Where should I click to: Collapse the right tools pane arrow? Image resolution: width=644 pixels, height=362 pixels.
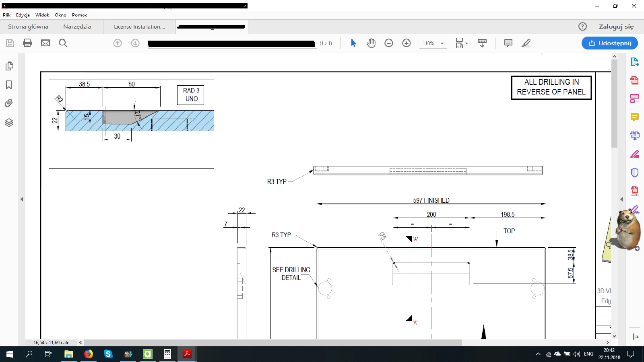[x=621, y=199]
